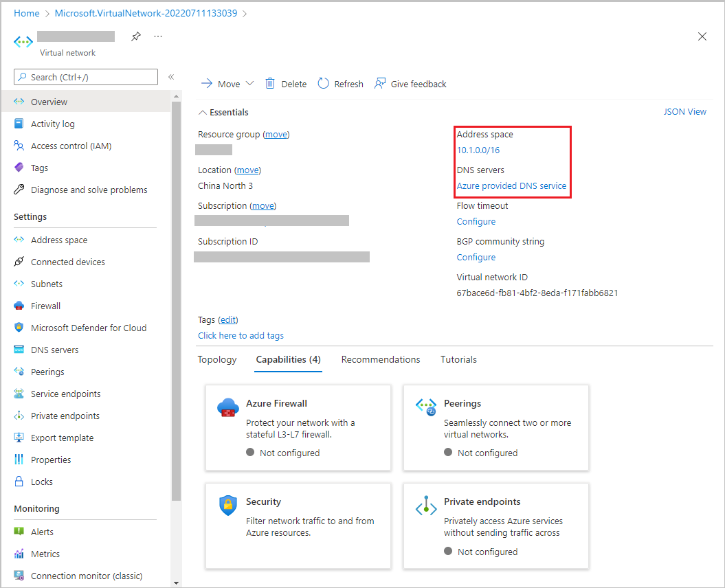
Task: Open the Peerings capability card title
Action: (x=462, y=403)
